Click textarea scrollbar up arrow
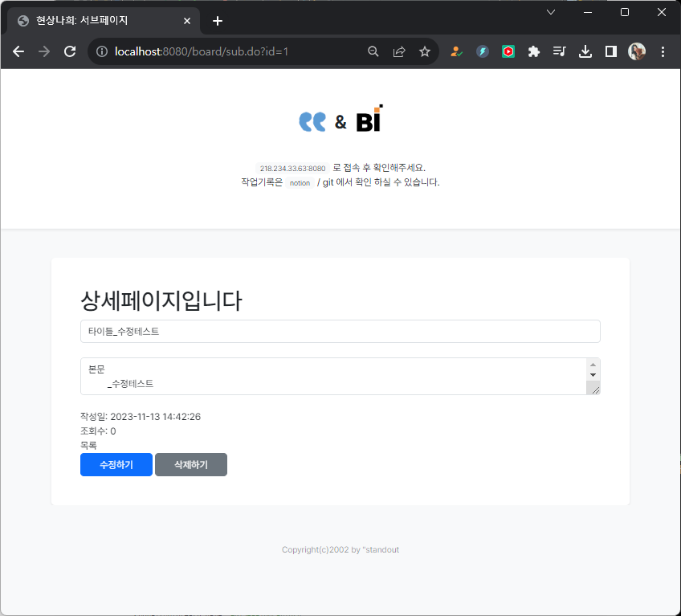 [593, 365]
